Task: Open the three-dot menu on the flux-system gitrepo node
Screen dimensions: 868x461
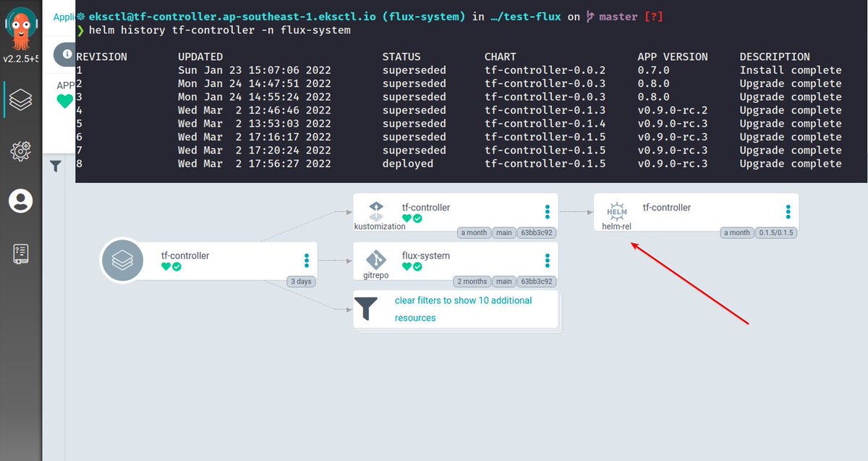Action: pyautogui.click(x=548, y=261)
